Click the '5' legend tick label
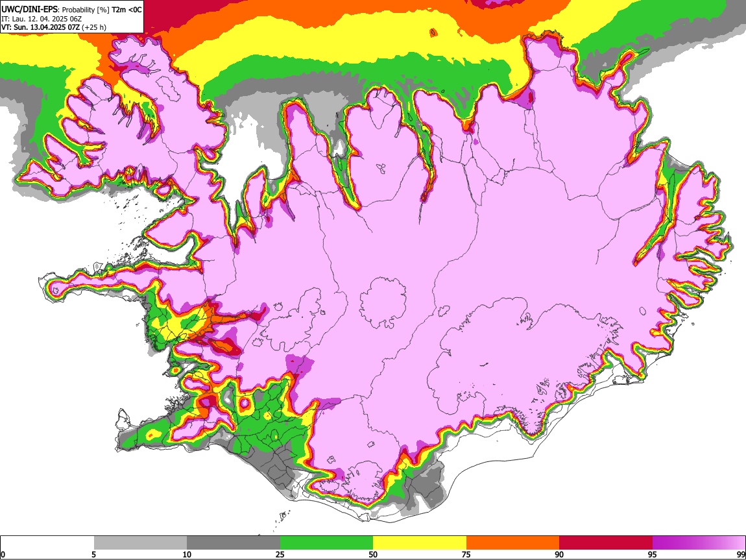Image resolution: width=746 pixels, height=560 pixels. (x=94, y=554)
